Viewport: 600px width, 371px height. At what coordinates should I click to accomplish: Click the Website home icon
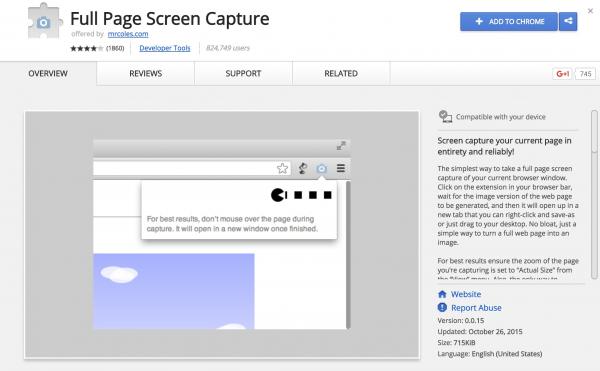click(442, 294)
